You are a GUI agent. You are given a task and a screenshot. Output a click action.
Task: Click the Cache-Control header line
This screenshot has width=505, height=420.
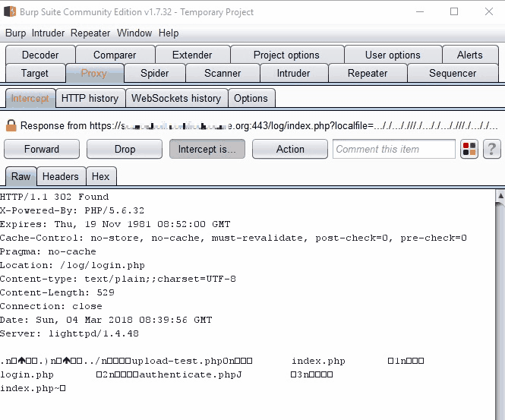[x=233, y=238]
